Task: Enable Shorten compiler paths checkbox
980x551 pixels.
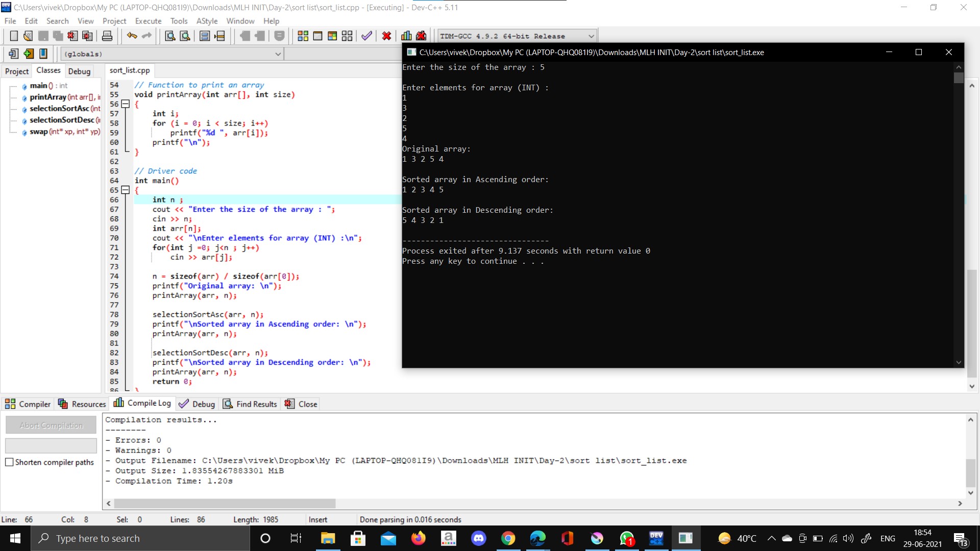Action: click(9, 462)
